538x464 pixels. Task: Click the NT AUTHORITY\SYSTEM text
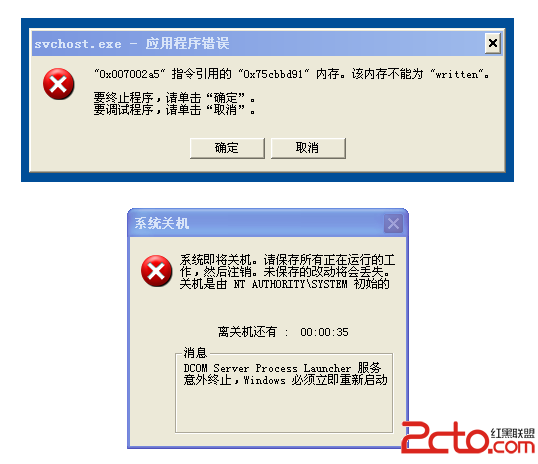290,284
